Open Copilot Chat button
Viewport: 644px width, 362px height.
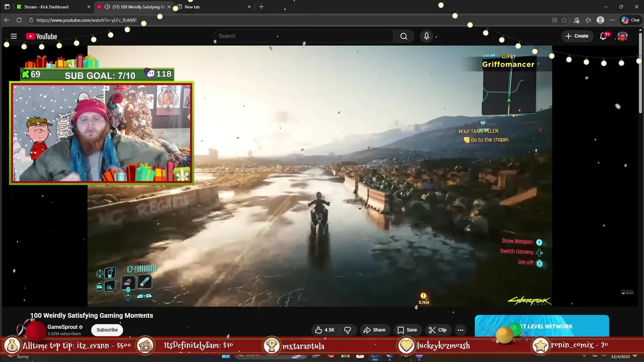[630, 20]
